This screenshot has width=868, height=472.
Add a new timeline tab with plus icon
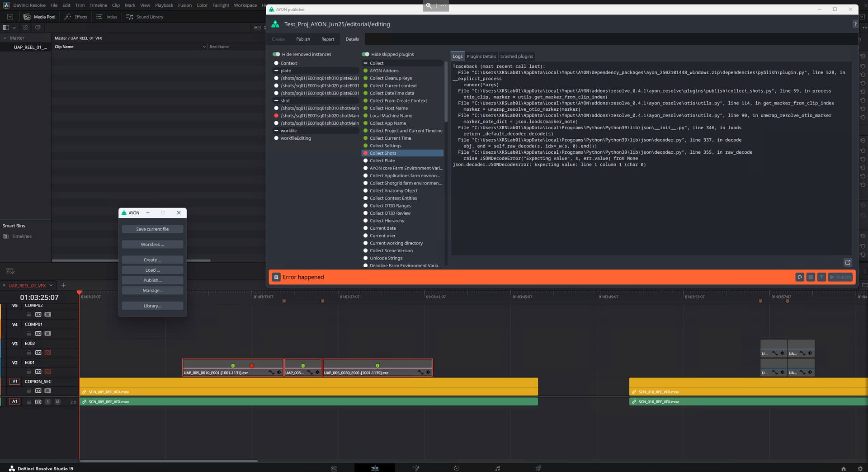(63, 285)
